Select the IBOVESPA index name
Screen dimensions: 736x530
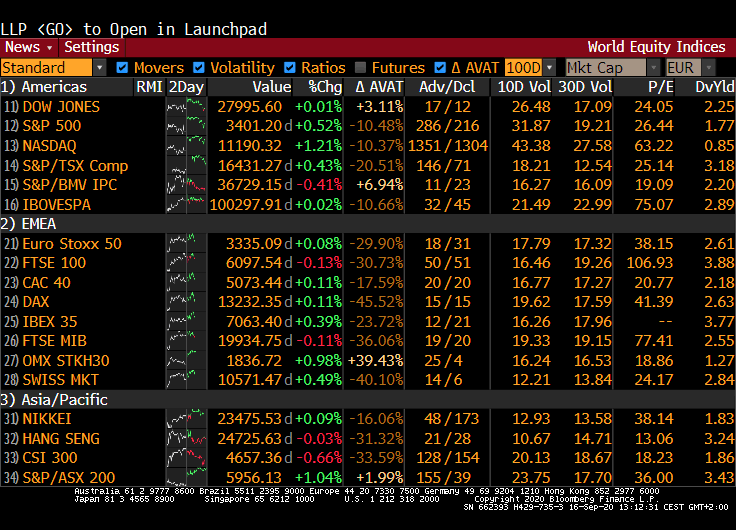tap(56, 204)
